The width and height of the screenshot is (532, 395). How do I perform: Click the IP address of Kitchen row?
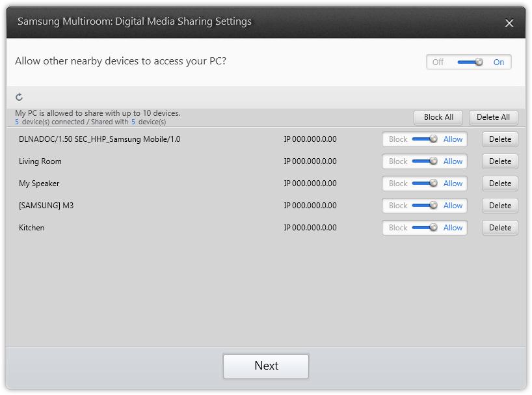(x=310, y=227)
